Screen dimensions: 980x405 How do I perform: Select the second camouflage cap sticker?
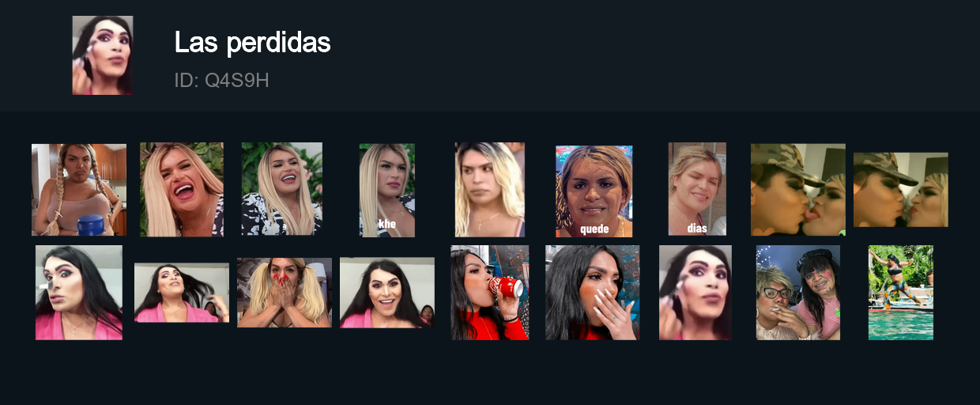[901, 190]
